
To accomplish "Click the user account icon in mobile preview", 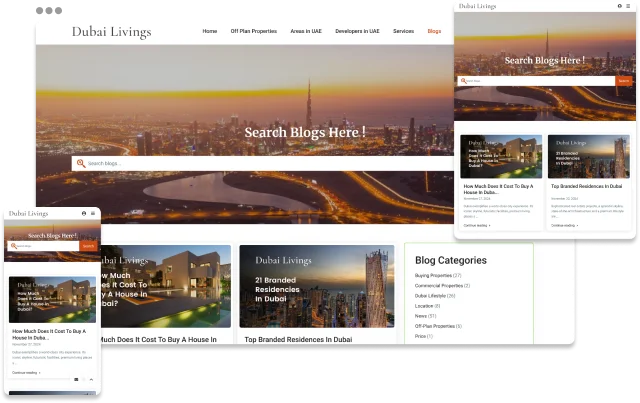I will pyautogui.click(x=84, y=213).
